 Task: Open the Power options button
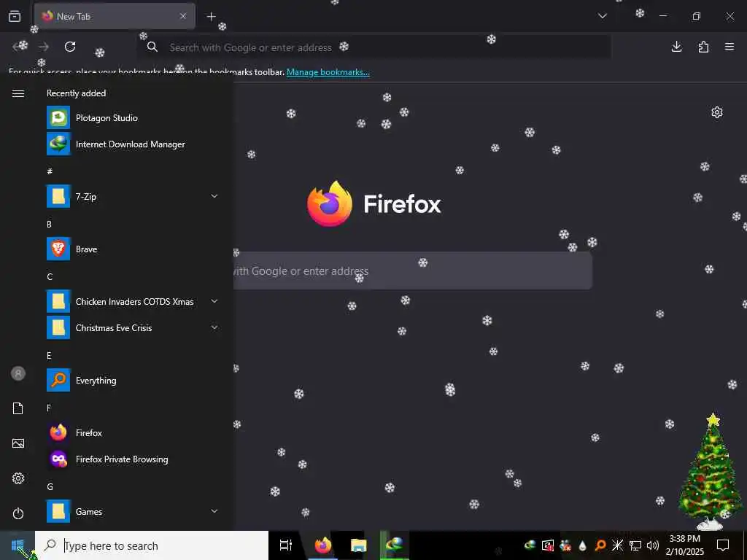[18, 513]
